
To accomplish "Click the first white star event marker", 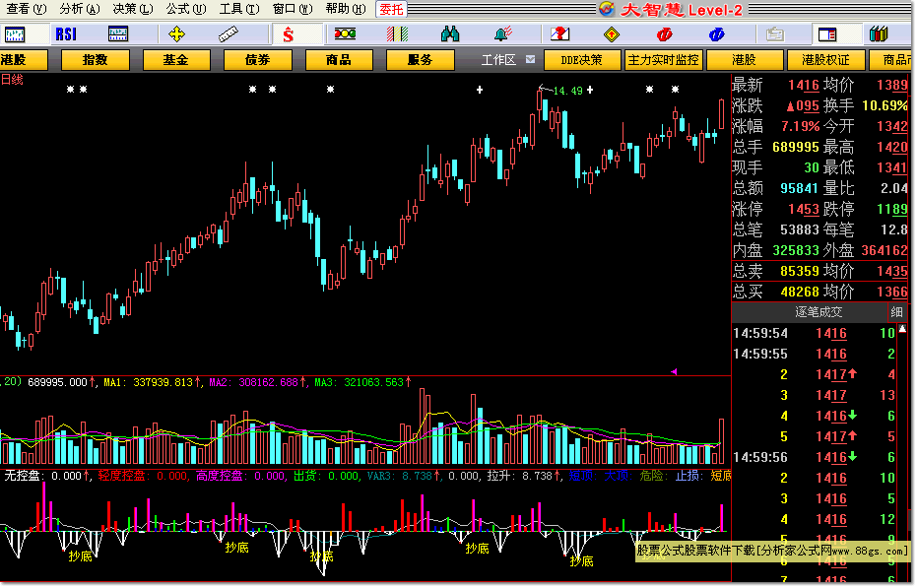I will click(x=70, y=89).
